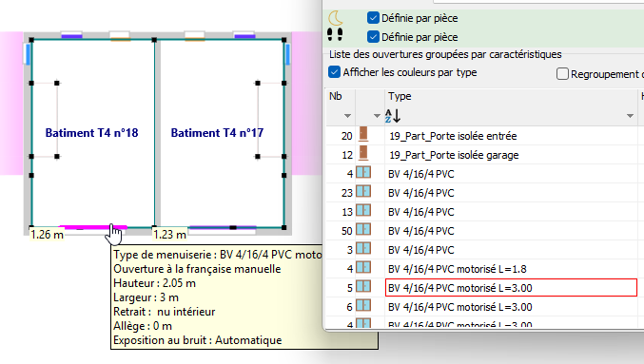This screenshot has width=644, height=364.
Task: Click the Type column header
Action: pos(400,96)
